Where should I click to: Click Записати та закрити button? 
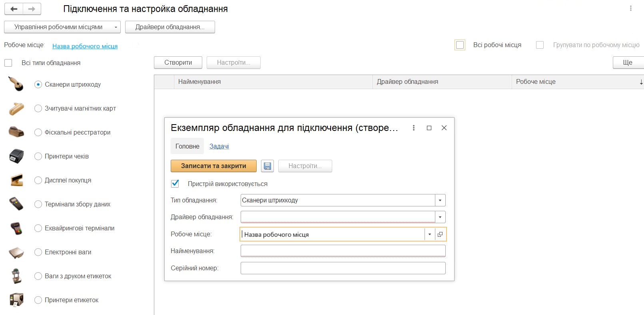pyautogui.click(x=213, y=166)
